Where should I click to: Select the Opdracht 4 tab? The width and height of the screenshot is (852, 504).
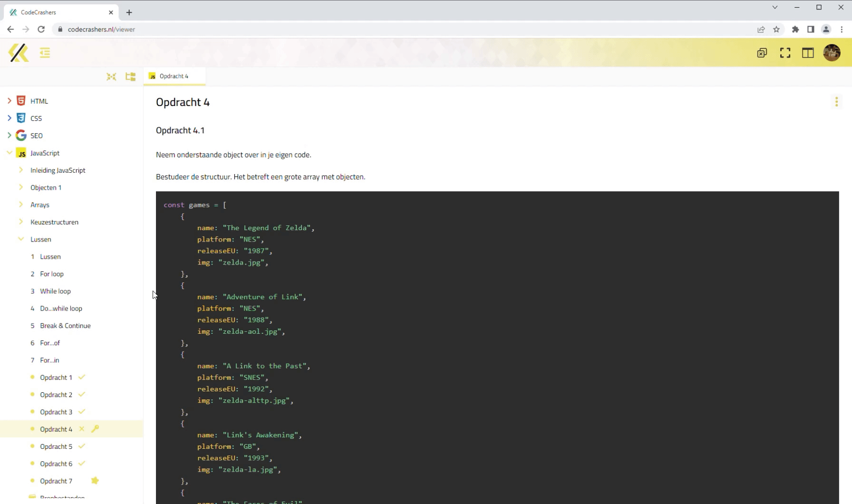174,76
